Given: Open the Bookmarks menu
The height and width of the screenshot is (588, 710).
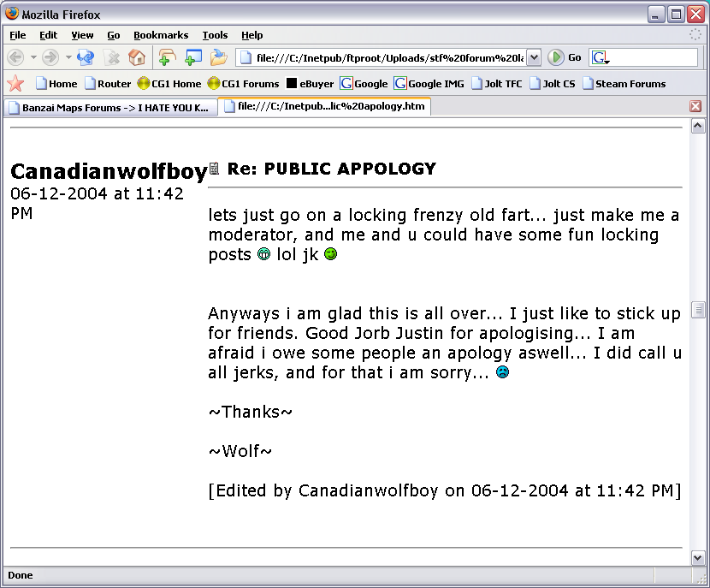Looking at the screenshot, I should (161, 35).
